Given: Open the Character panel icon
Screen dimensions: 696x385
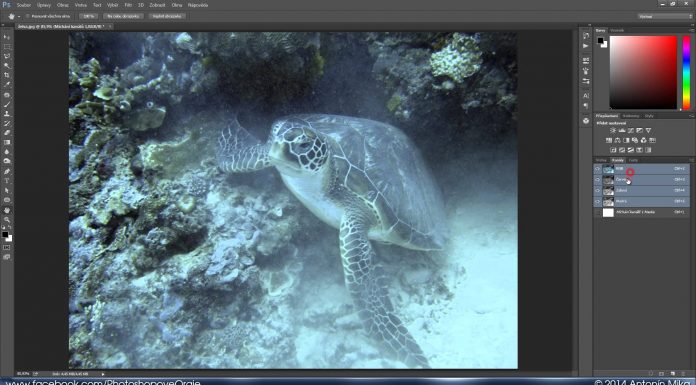Looking at the screenshot, I should point(586,95).
